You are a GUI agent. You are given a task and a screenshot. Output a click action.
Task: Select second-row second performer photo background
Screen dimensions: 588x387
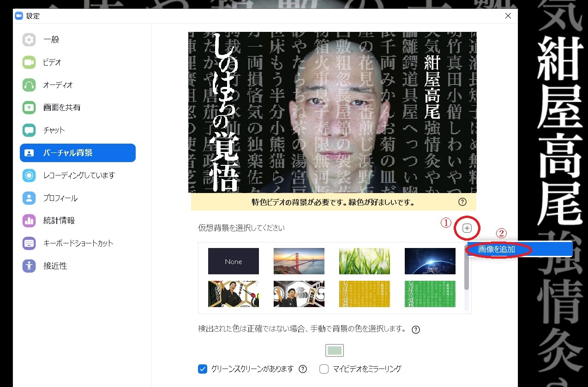299,294
